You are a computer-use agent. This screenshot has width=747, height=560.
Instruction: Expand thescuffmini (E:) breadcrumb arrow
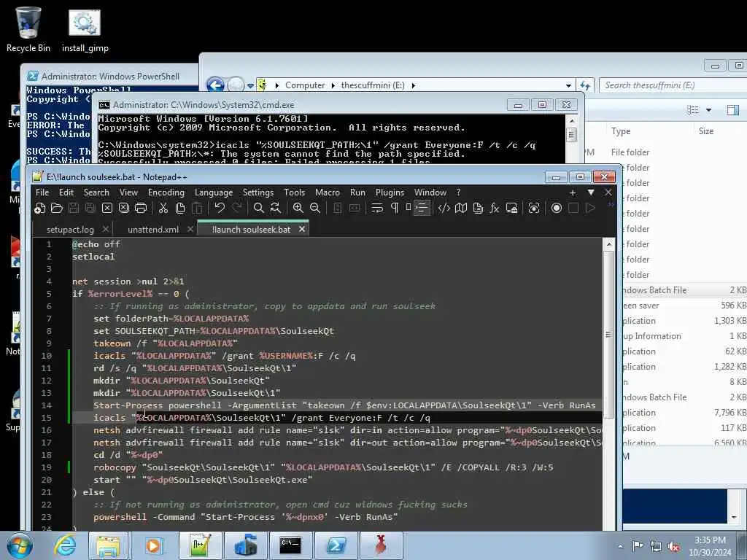click(x=413, y=85)
